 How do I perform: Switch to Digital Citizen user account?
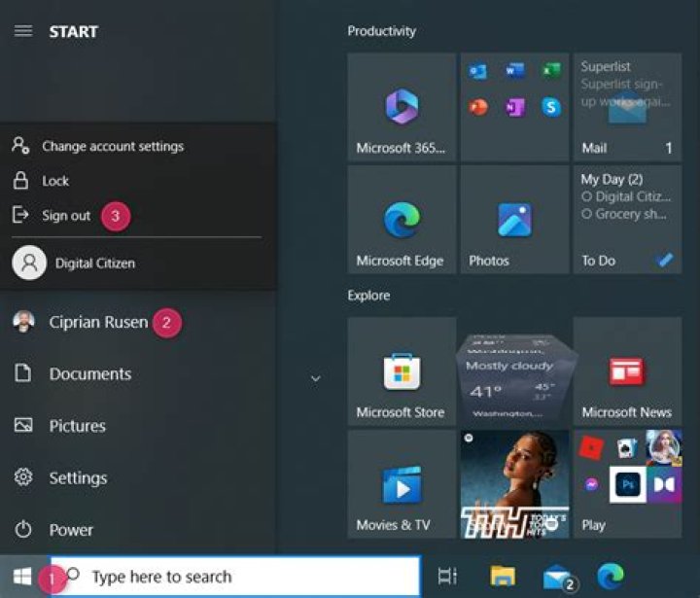[94, 263]
